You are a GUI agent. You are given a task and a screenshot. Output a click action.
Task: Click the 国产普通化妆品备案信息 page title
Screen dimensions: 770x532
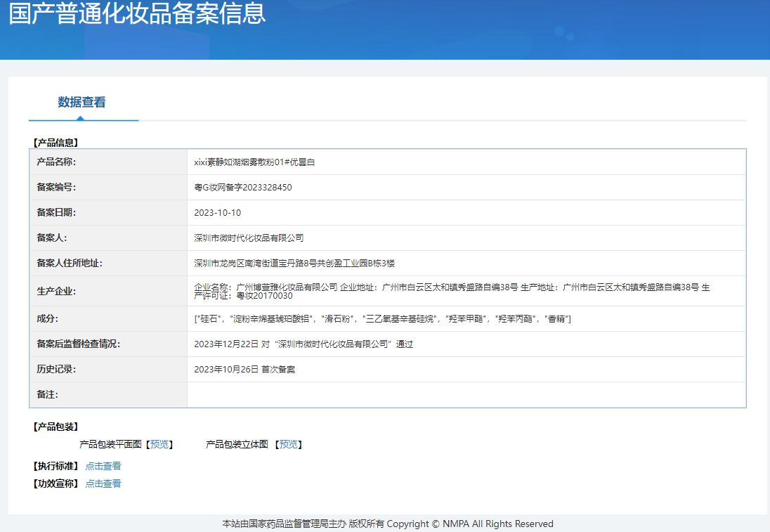coord(137,14)
